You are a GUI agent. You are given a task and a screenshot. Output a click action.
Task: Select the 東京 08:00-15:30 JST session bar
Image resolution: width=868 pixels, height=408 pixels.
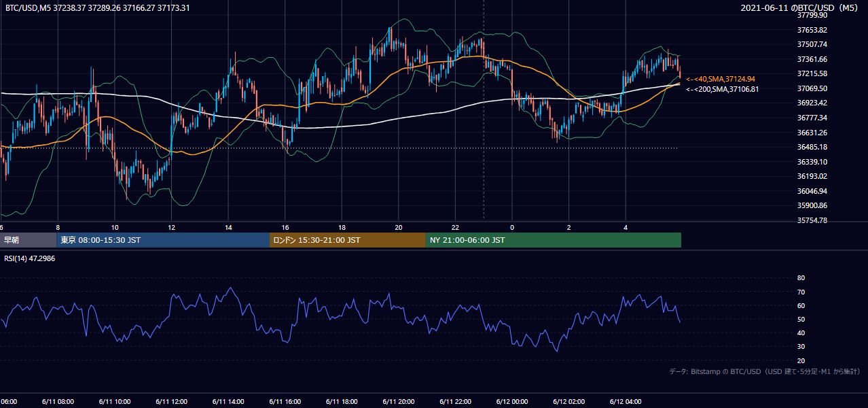(x=163, y=240)
